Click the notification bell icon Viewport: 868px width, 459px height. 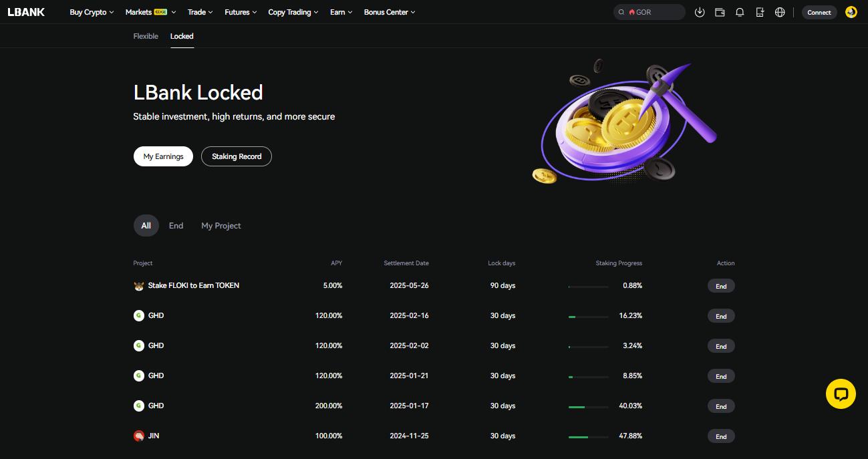click(740, 12)
